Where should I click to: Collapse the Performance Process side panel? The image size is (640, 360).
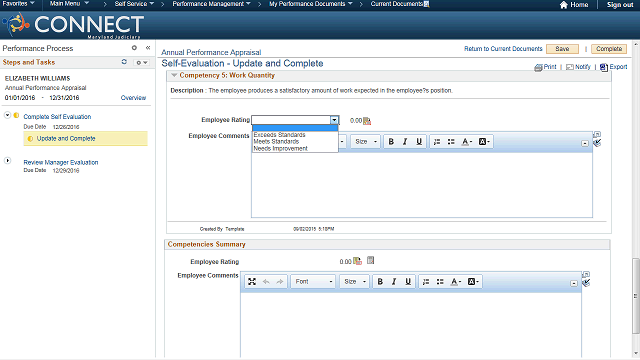148,48
